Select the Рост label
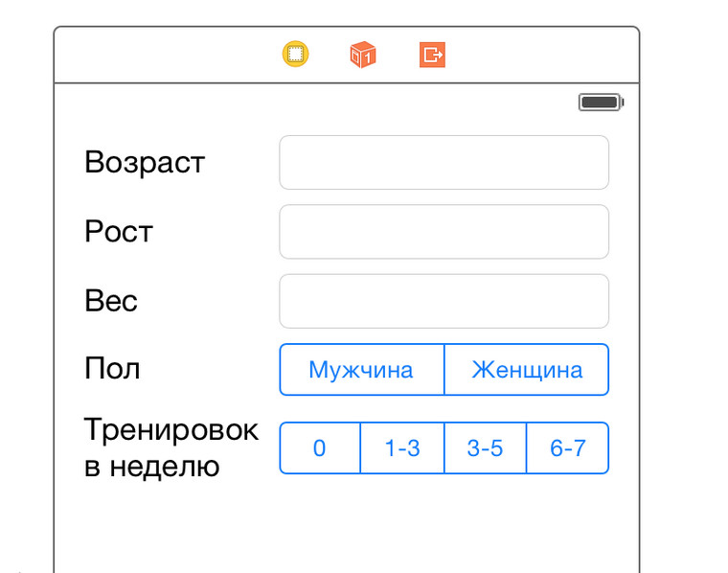This screenshot has height=573, width=728. [119, 231]
